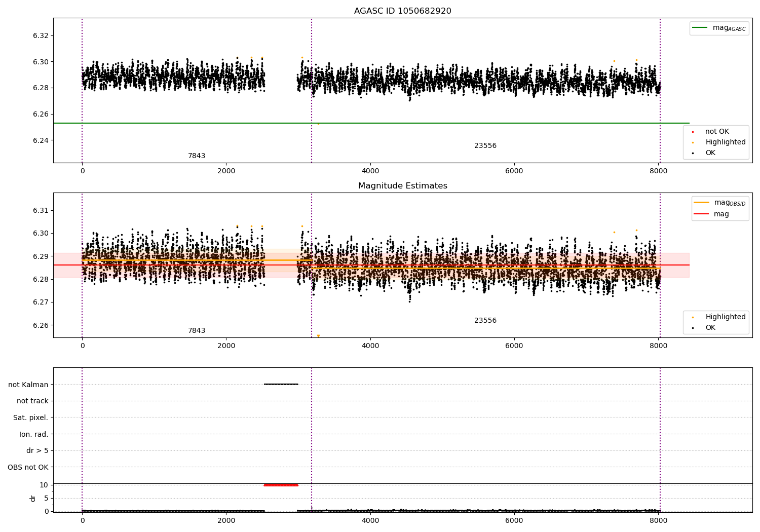Click the '10' tick on the dr axis
The height and width of the screenshot is (532, 760).
44,485
